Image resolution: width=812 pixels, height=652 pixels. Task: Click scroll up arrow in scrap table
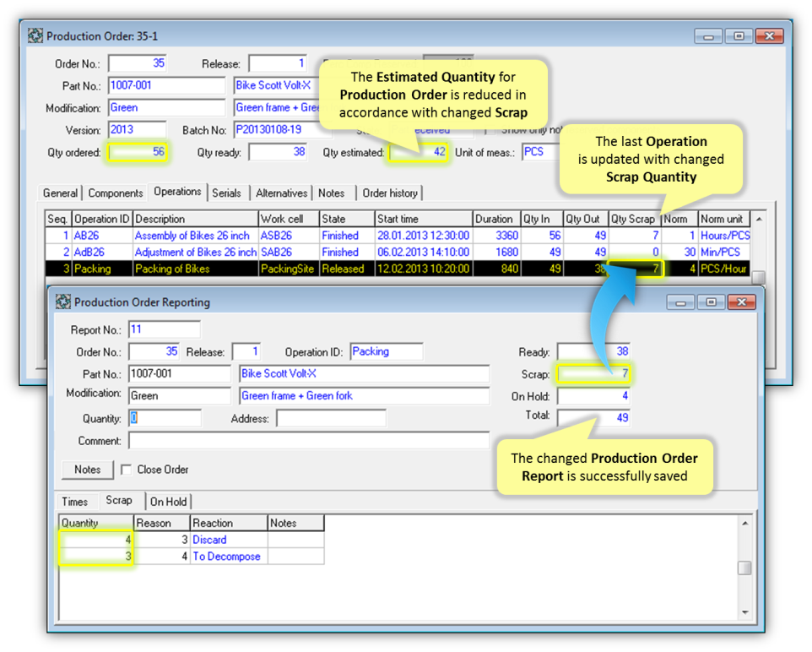(x=744, y=524)
